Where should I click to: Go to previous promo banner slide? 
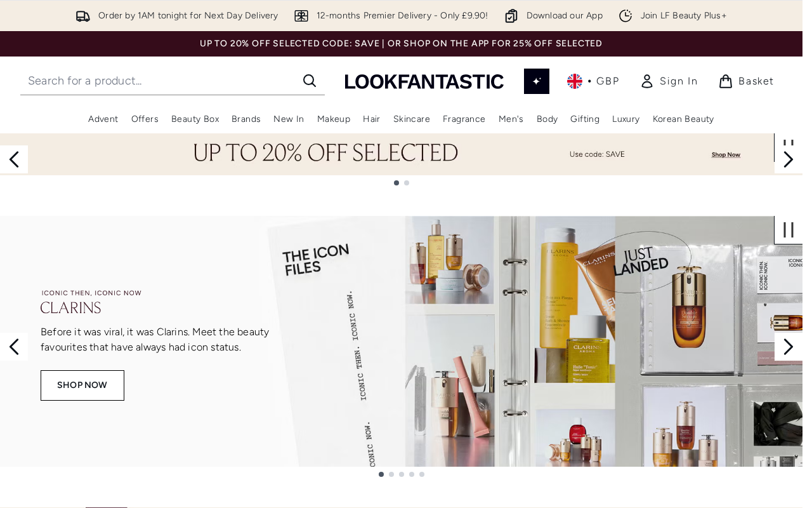14,159
